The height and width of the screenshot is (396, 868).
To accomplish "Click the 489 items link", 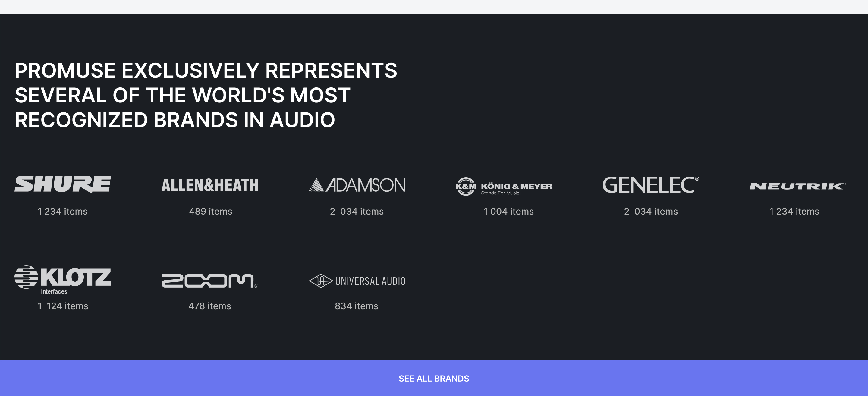I will coord(211,211).
